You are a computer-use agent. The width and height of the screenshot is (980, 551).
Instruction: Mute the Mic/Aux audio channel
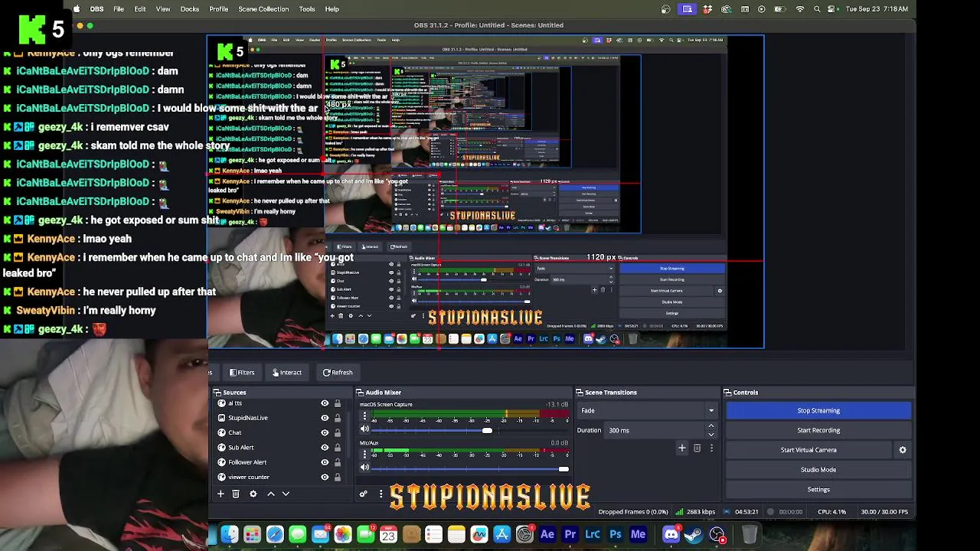[364, 468]
